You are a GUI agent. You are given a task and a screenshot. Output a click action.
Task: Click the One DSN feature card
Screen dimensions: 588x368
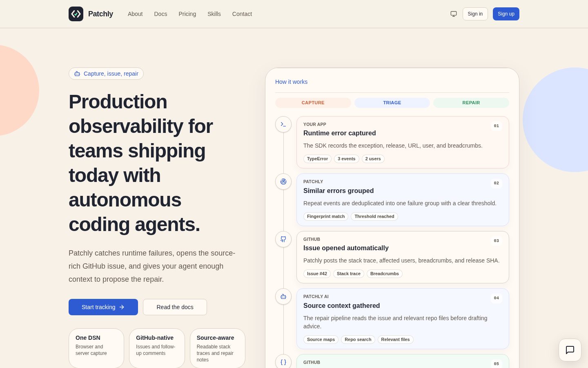96,348
